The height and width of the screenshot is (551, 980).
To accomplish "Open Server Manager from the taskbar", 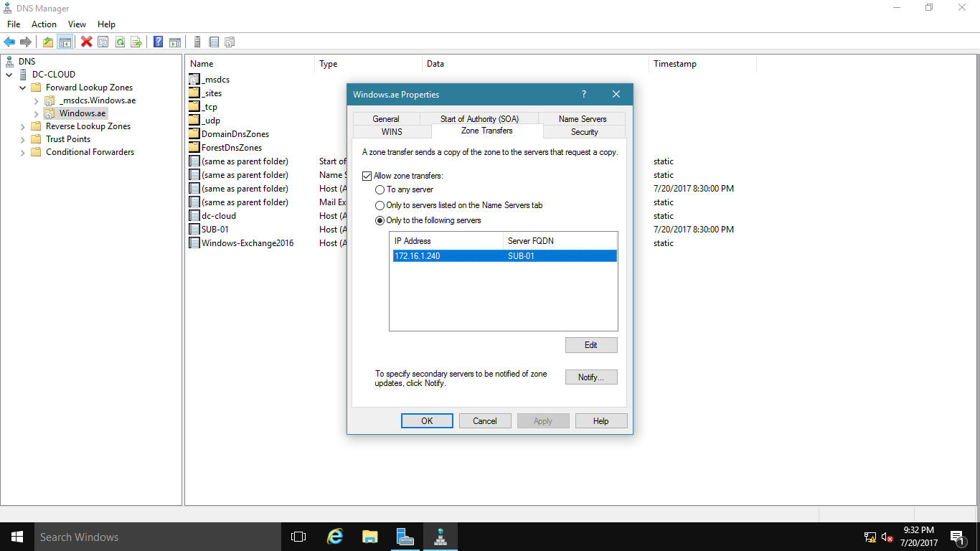I will point(405,537).
